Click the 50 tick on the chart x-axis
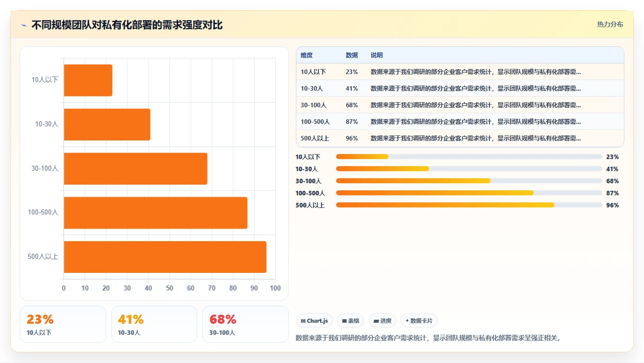Viewport: 644px width, 363px height. (x=170, y=288)
